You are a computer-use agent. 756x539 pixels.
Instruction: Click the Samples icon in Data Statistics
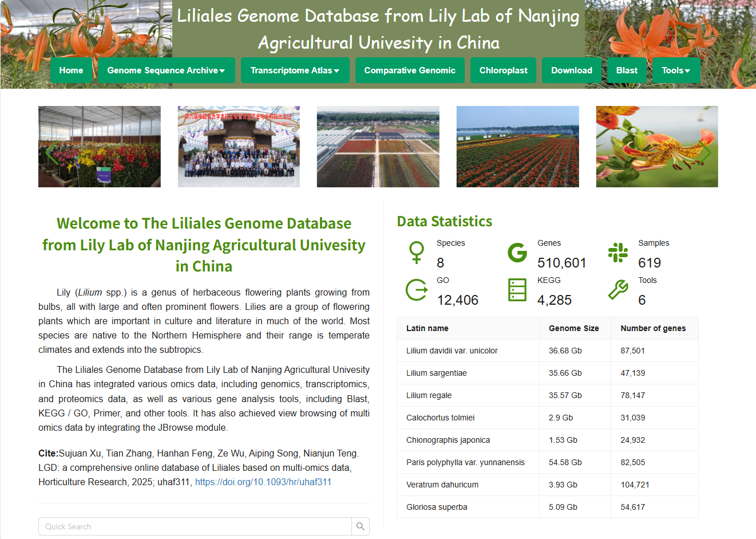click(x=618, y=253)
